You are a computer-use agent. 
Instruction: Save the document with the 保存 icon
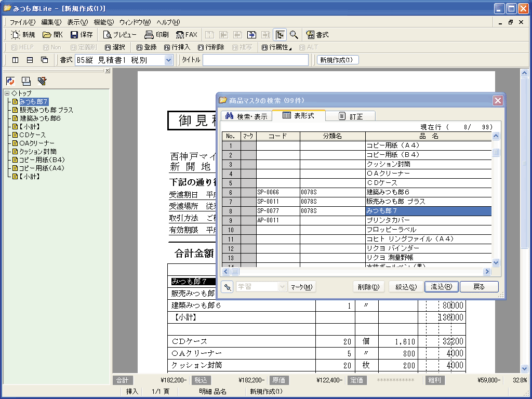82,35
